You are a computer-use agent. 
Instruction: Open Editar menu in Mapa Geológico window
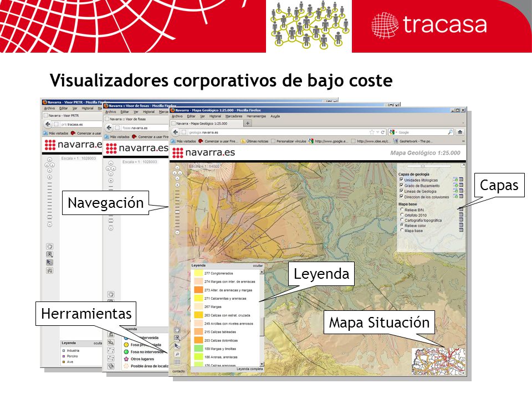click(191, 116)
